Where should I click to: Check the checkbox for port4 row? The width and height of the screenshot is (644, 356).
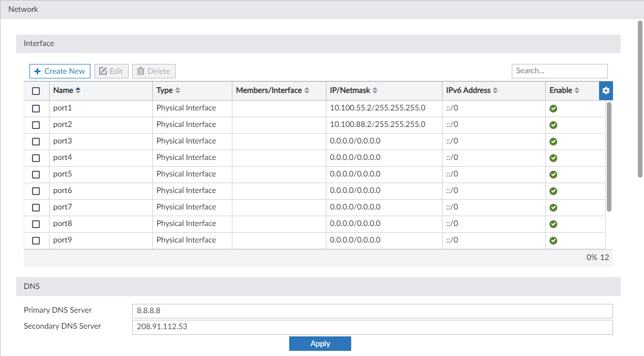(36, 157)
